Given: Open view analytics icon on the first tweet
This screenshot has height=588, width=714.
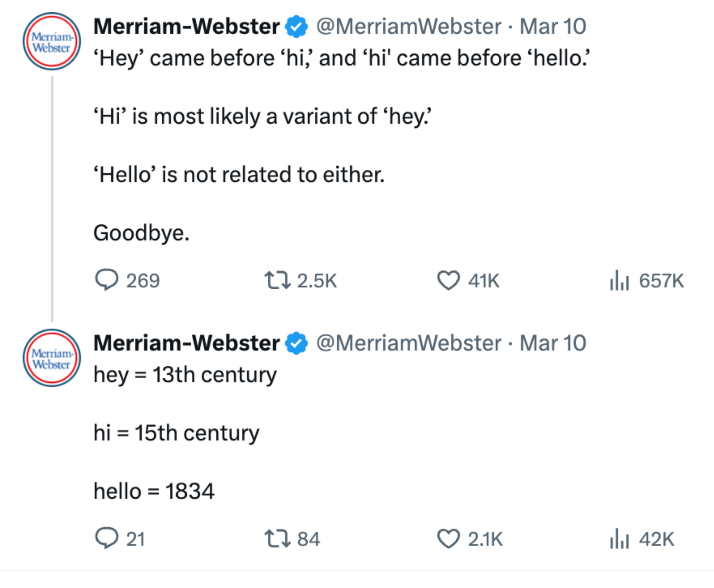Looking at the screenshot, I should (x=619, y=280).
